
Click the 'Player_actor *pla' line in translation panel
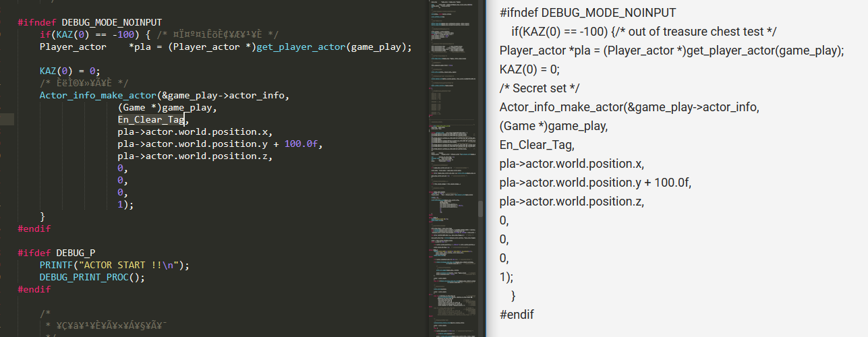(x=672, y=51)
